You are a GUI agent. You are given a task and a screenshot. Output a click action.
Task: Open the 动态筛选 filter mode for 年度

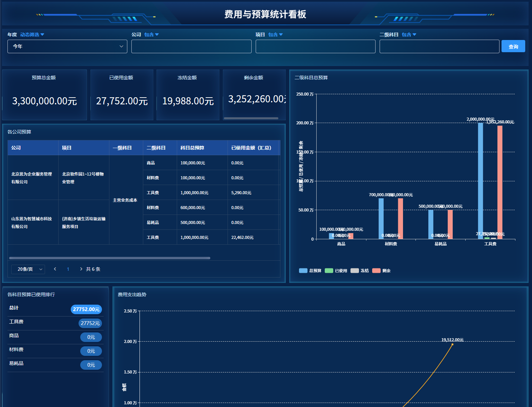pyautogui.click(x=32, y=35)
